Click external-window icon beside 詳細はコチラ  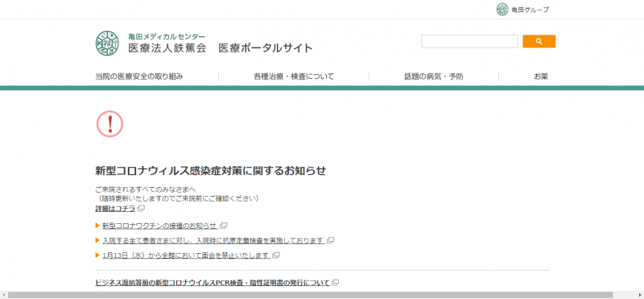[x=141, y=209]
